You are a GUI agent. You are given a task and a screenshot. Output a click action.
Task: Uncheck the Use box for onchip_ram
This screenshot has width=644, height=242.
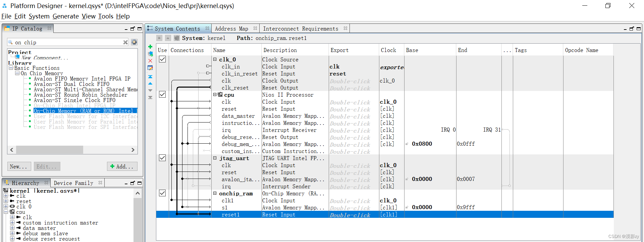(x=162, y=193)
